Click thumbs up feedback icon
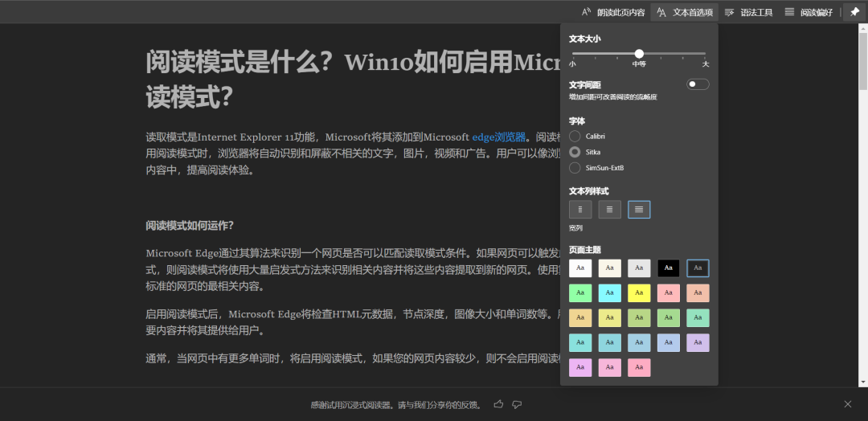This screenshot has height=421, width=868. (498, 404)
